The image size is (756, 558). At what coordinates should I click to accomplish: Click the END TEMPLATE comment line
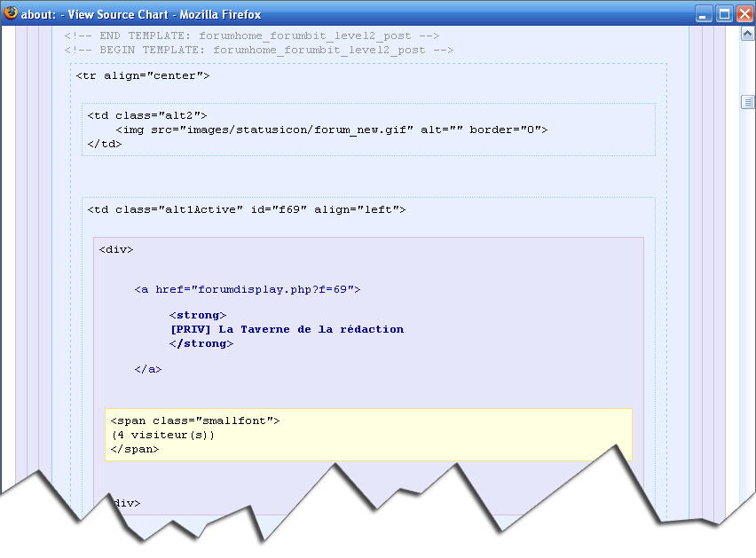pos(251,36)
